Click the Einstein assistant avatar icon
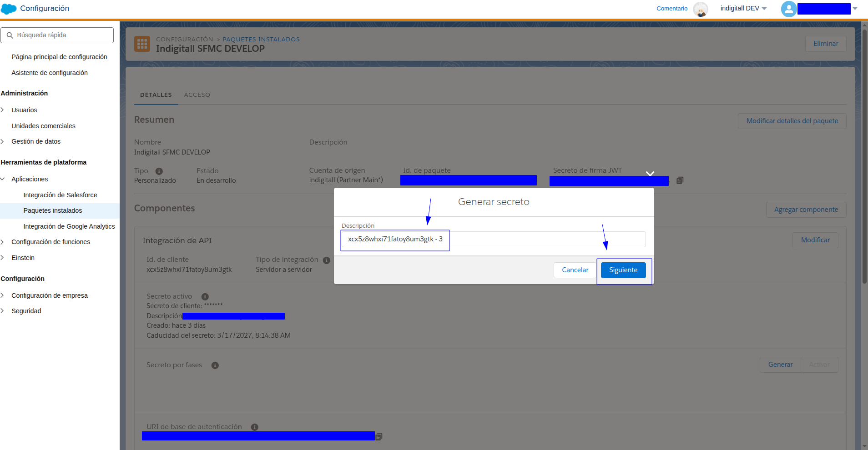This screenshot has height=450, width=868. tap(701, 9)
